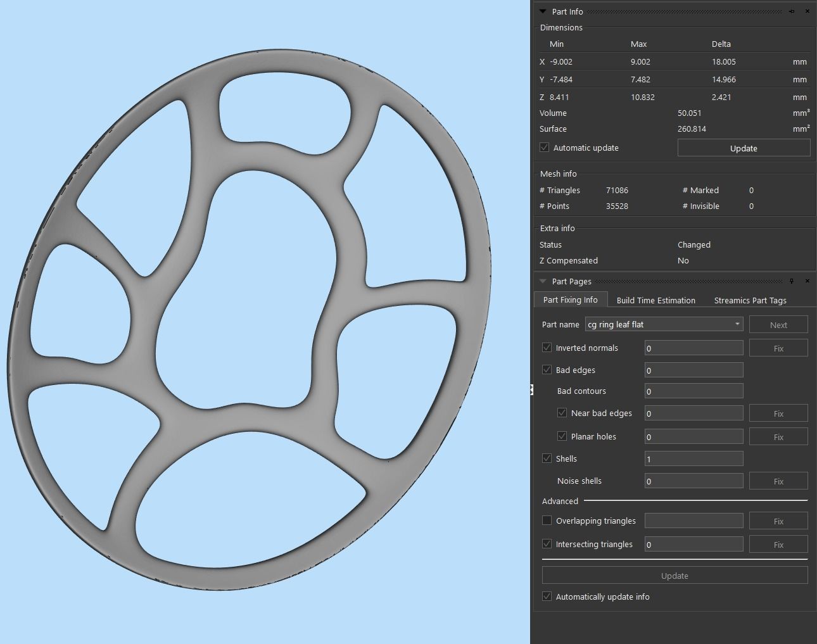The height and width of the screenshot is (644, 817).
Task: Click the Next button beside Part name
Action: [778, 325]
